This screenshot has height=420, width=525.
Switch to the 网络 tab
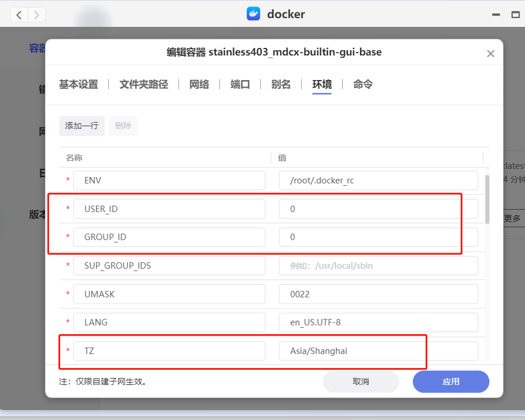(x=199, y=84)
